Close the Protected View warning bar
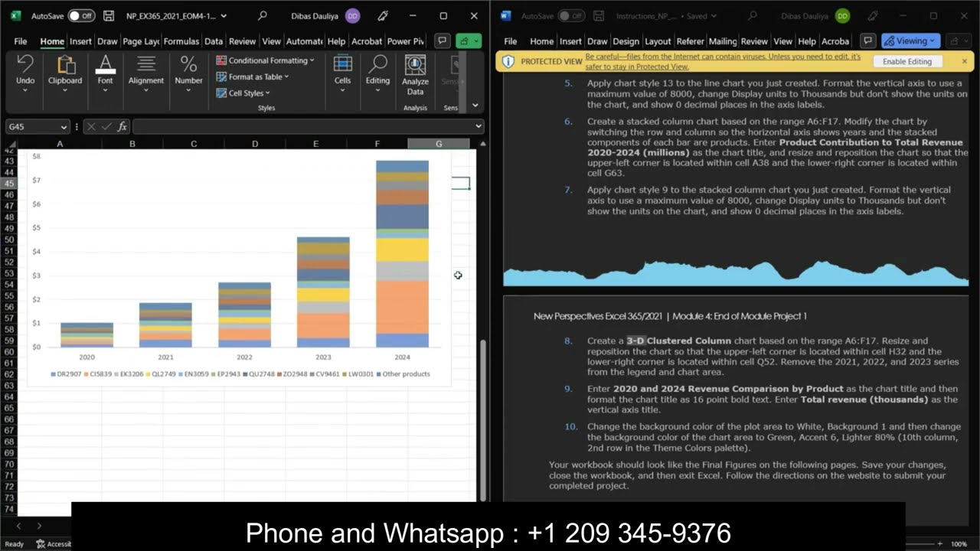This screenshot has height=551, width=980. click(965, 61)
